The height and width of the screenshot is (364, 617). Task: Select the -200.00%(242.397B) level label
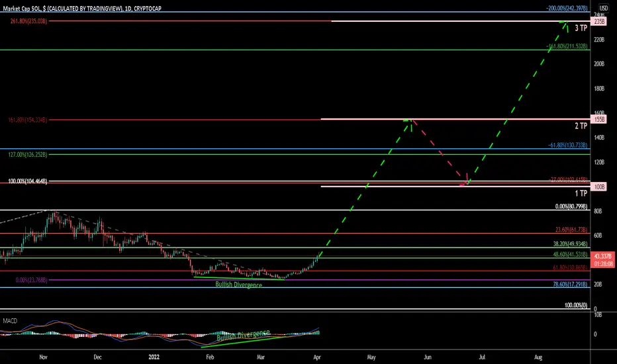pos(567,8)
